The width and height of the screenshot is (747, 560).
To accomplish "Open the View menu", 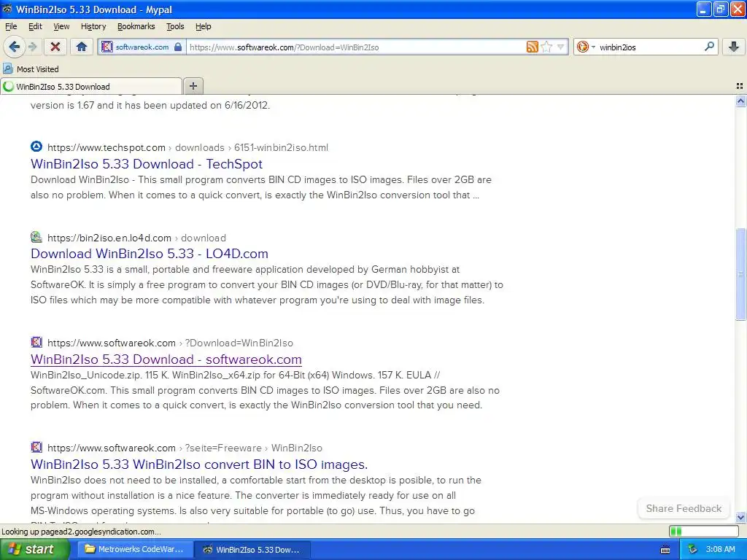I will [61, 27].
